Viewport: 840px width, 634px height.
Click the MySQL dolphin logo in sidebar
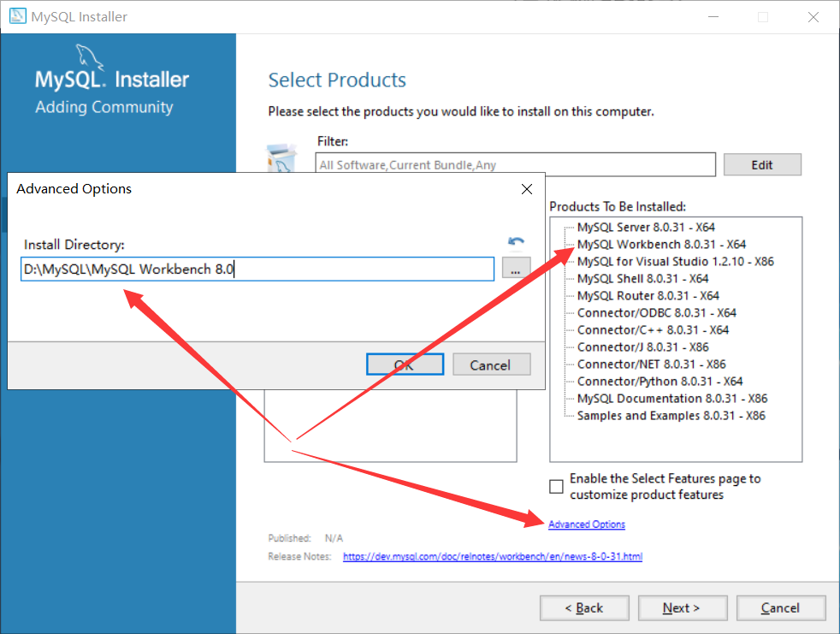tap(89, 56)
